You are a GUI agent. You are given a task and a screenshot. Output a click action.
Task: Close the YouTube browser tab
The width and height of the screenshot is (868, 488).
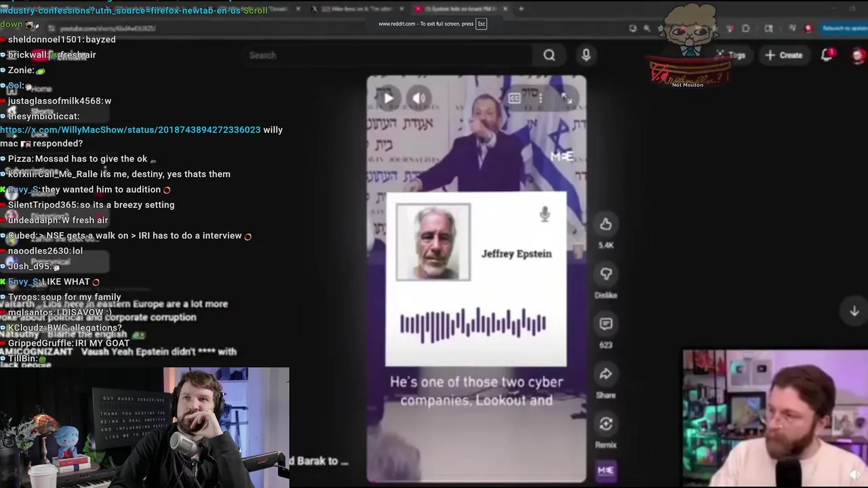[x=505, y=9]
